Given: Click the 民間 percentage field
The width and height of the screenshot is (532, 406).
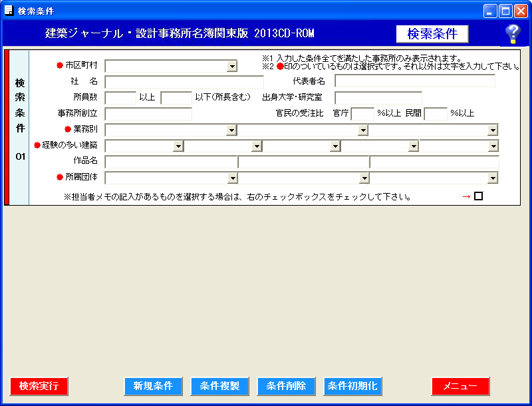Looking at the screenshot, I should pyautogui.click(x=436, y=114).
